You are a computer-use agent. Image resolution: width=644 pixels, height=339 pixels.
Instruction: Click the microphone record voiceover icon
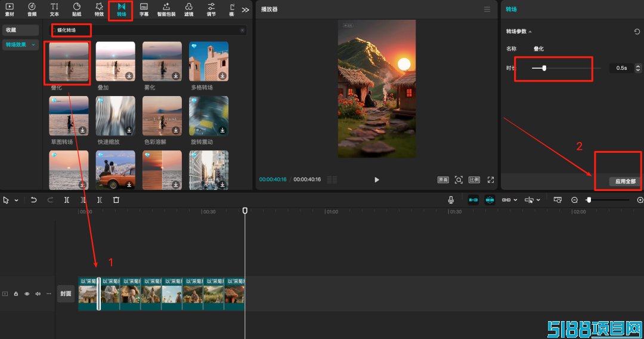(x=451, y=200)
